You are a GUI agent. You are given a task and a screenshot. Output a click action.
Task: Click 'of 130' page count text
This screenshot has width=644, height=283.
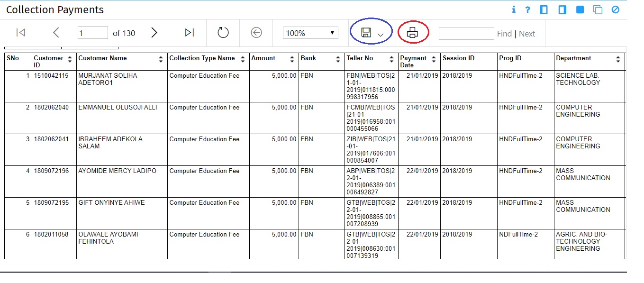(124, 33)
